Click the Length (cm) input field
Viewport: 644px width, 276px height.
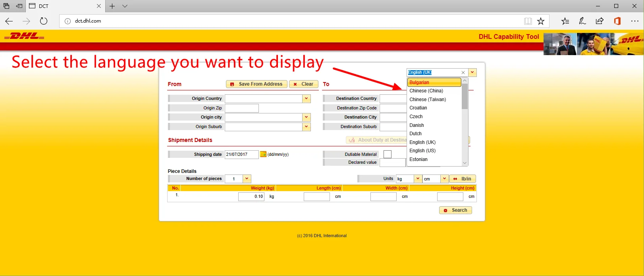317,196
